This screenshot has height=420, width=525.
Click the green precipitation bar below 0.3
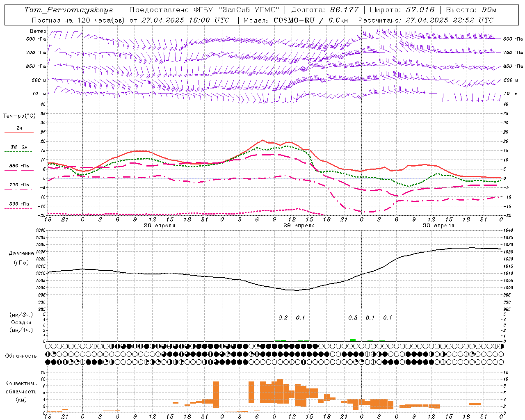click(x=353, y=340)
